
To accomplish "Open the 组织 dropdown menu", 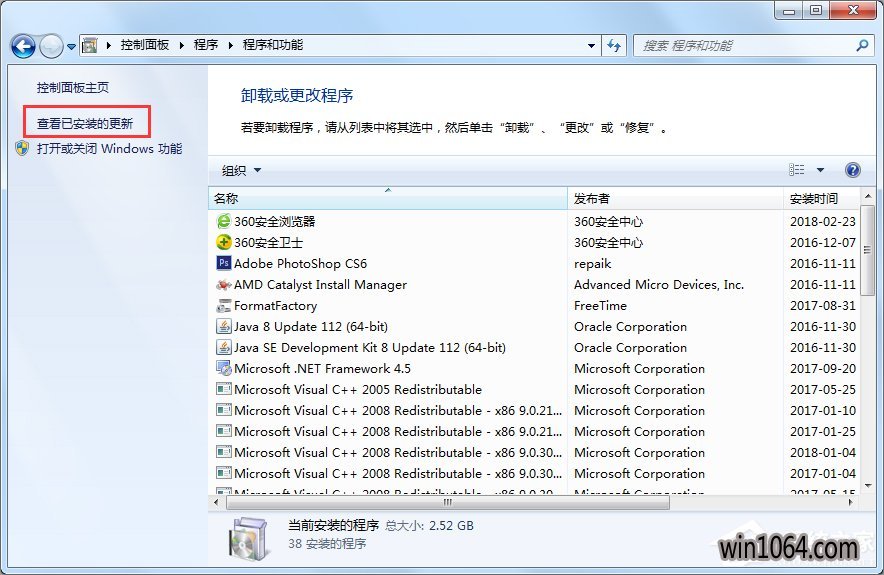I will 241,170.
